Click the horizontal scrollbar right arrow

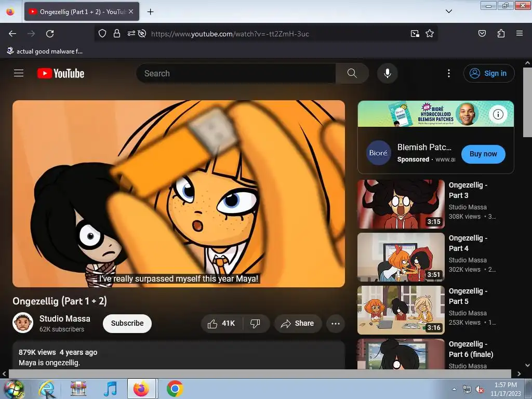pyautogui.click(x=519, y=374)
